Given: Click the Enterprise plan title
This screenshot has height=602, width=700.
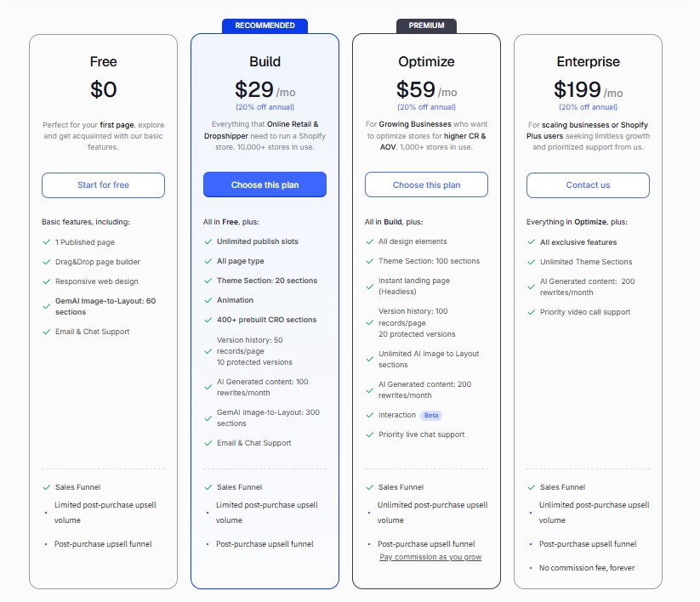Looking at the screenshot, I should pyautogui.click(x=588, y=61).
